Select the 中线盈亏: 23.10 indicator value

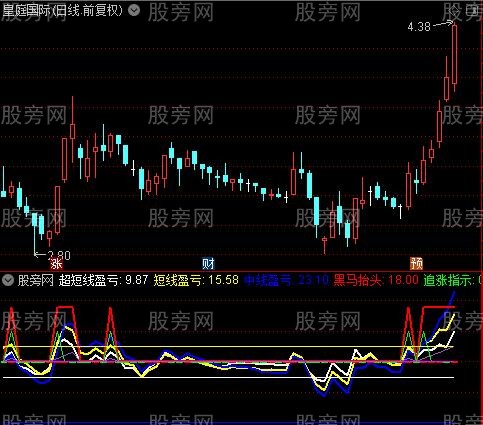tap(286, 280)
